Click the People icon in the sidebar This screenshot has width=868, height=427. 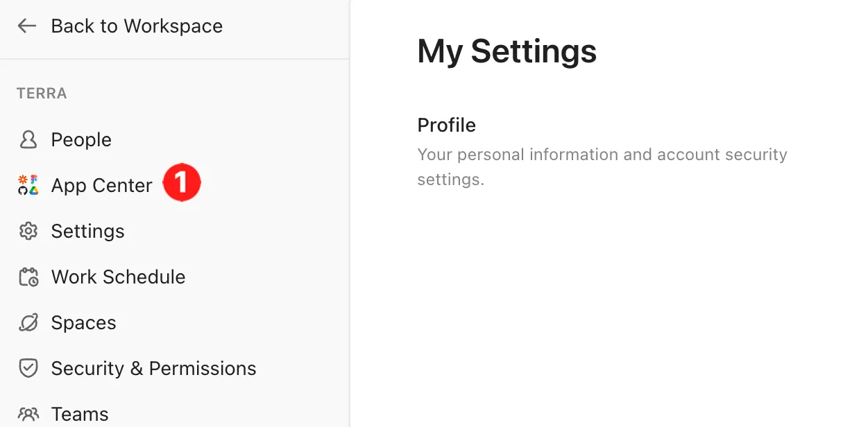click(x=28, y=139)
